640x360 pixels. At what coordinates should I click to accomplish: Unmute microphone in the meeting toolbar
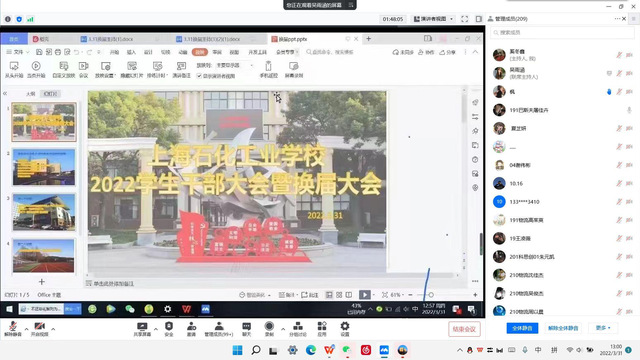click(x=13, y=329)
